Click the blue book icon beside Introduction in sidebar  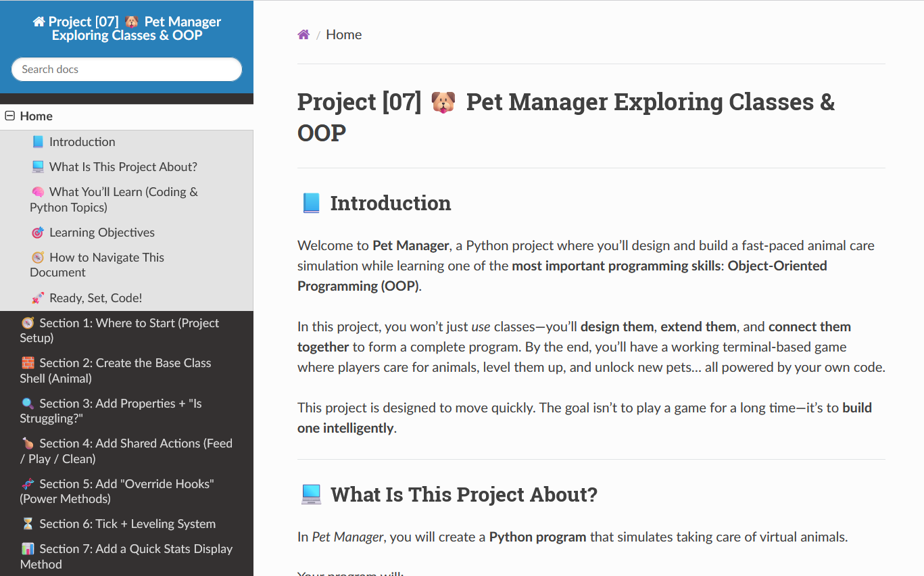pos(38,142)
